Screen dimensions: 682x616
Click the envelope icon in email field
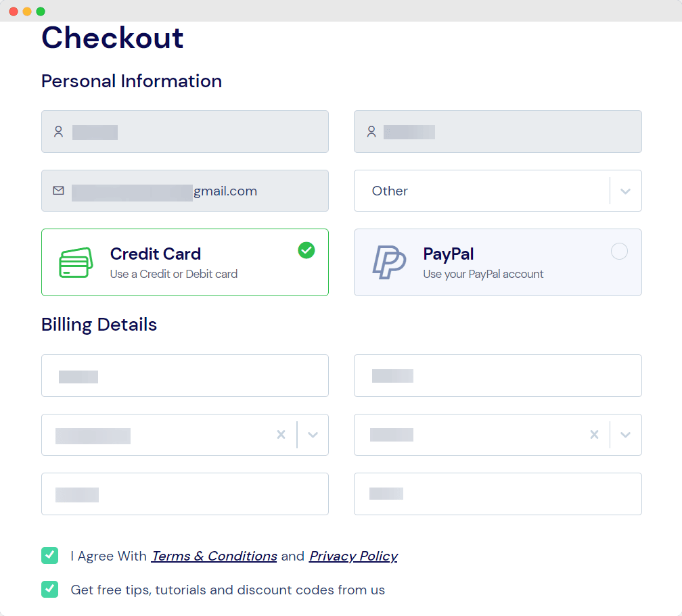click(x=58, y=191)
